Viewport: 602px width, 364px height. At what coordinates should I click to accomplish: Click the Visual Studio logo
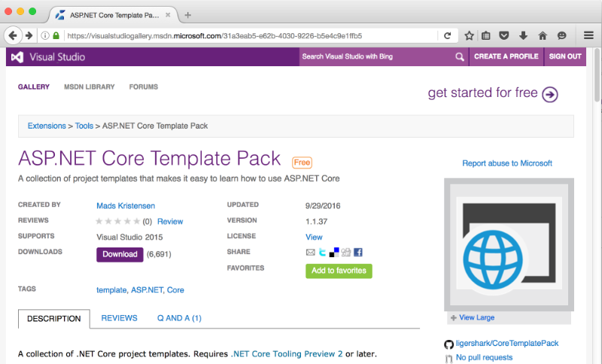[x=48, y=56]
